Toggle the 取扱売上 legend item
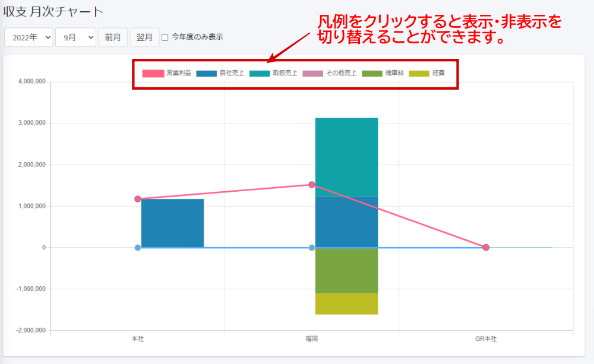This screenshot has width=594, height=364. (260, 73)
